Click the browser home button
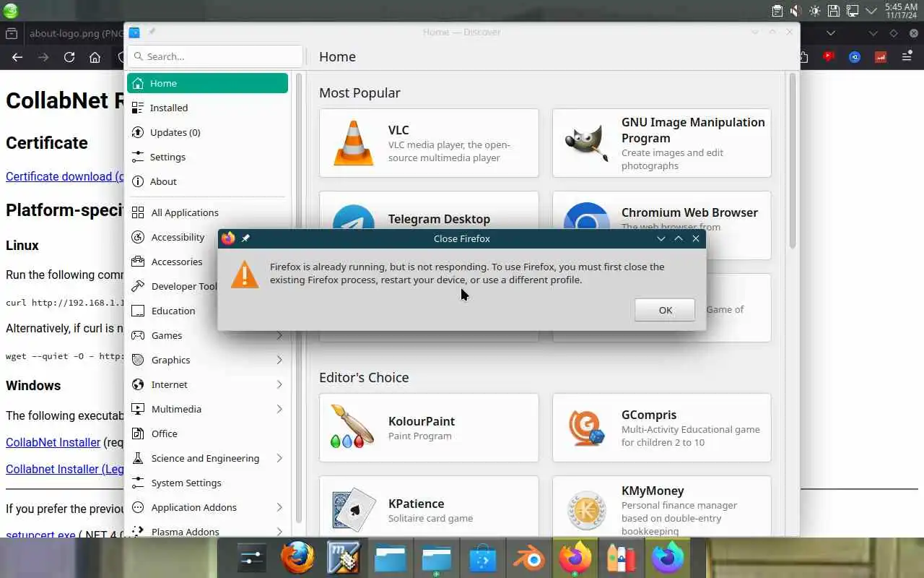Screen dimensions: 924x578 pyautogui.click(x=95, y=57)
